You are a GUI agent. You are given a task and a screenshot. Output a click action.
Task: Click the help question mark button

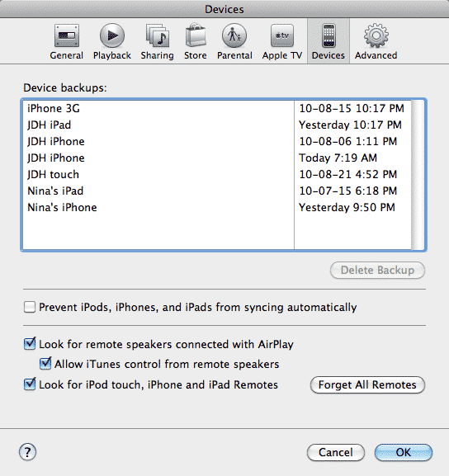[27, 452]
